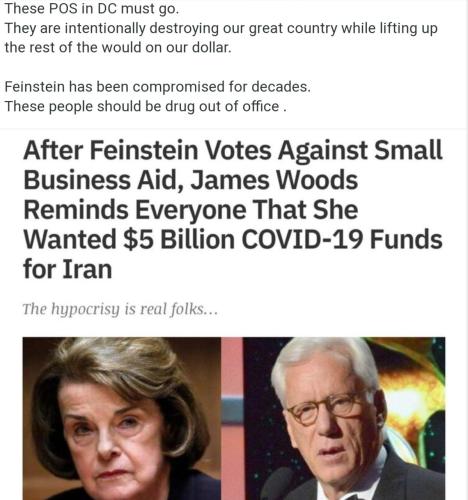This screenshot has width=468, height=500.
Task: Click the post line "These POS in DC must go."
Action: pyautogui.click(x=92, y=9)
